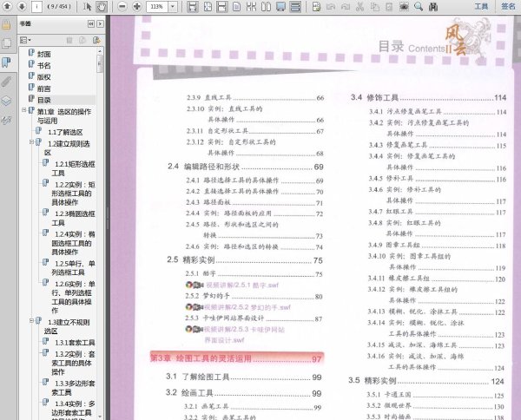Click the 视频讲解/2.5.2 梦幻的手.swf link
521x420 pixels.
(x=247, y=307)
